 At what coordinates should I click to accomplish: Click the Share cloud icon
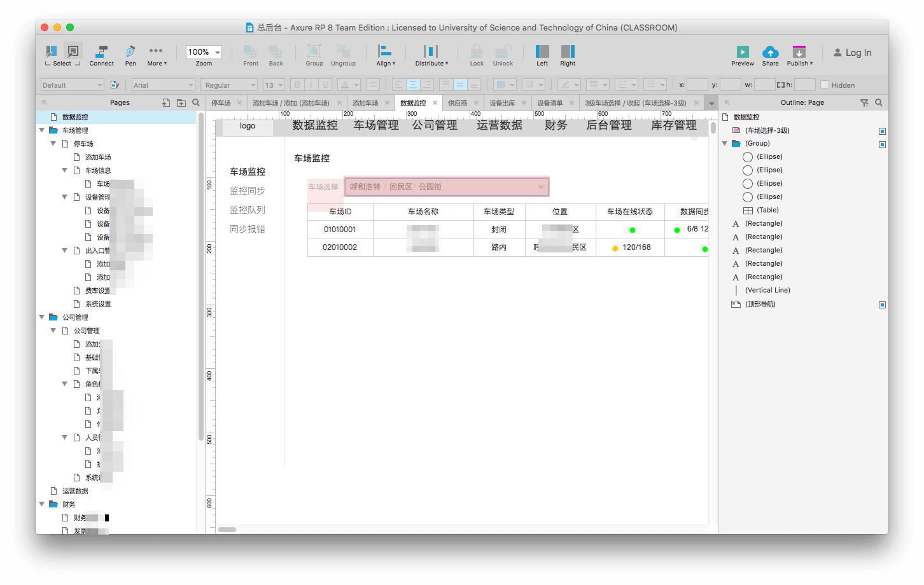pos(770,55)
